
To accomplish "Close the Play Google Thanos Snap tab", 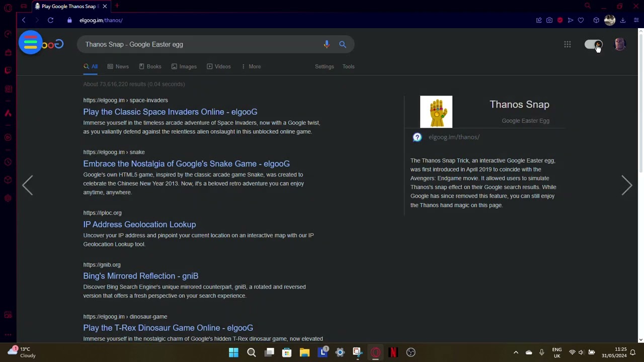I will pyautogui.click(x=105, y=6).
